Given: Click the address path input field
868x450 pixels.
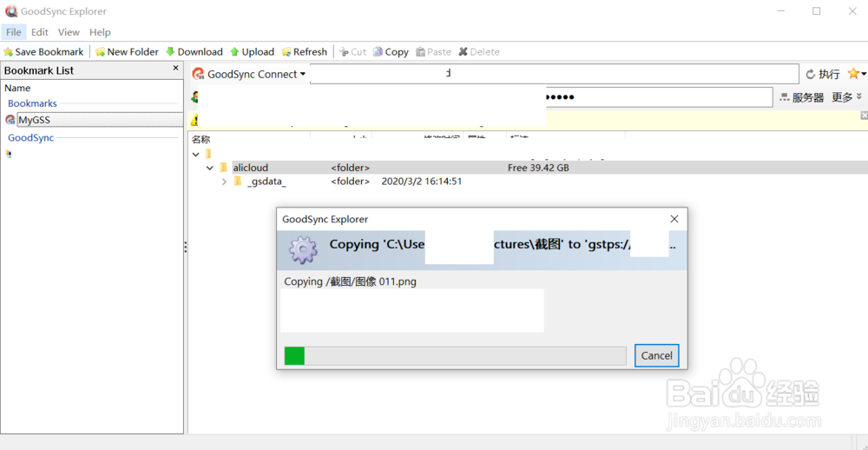Looking at the screenshot, I should pyautogui.click(x=554, y=74).
